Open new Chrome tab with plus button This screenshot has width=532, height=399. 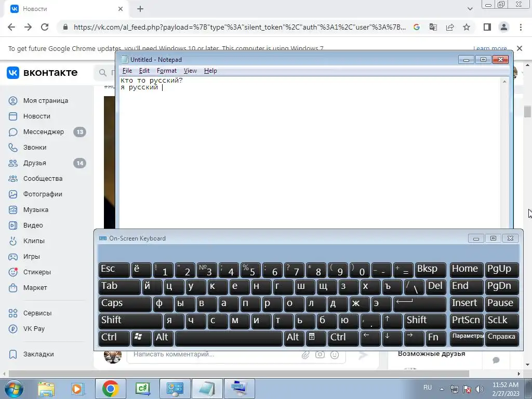pos(140,9)
